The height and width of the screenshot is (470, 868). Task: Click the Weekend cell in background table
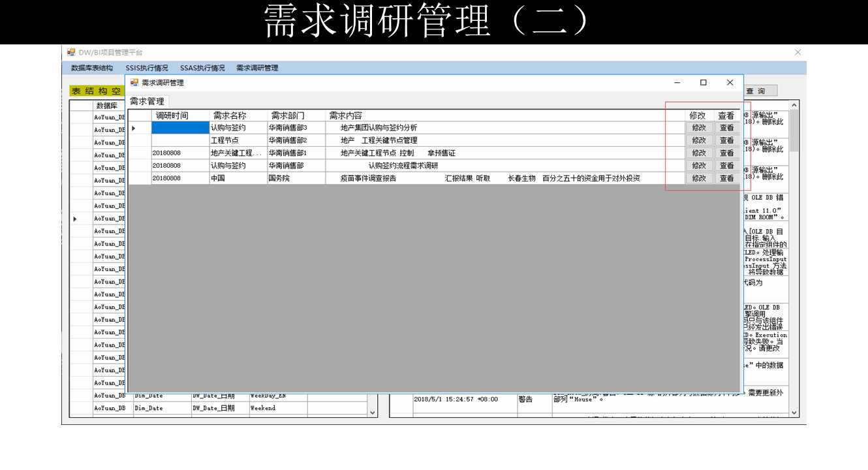click(278, 408)
